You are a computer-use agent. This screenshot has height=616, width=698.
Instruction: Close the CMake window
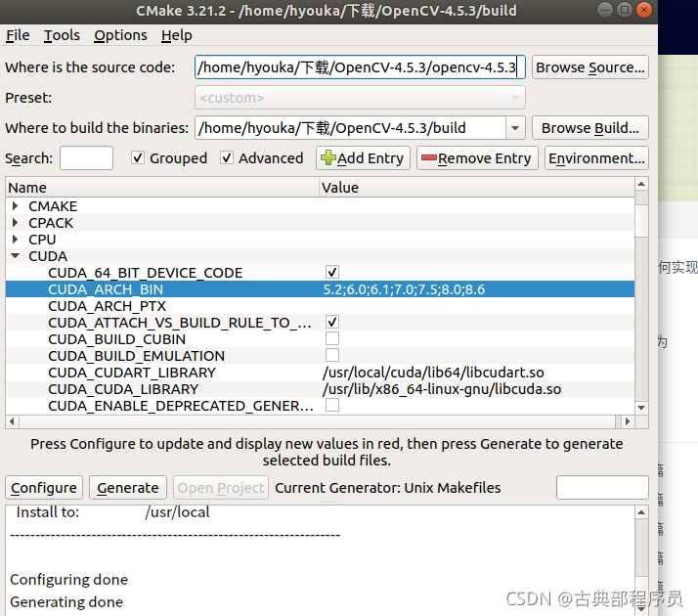tap(643, 10)
